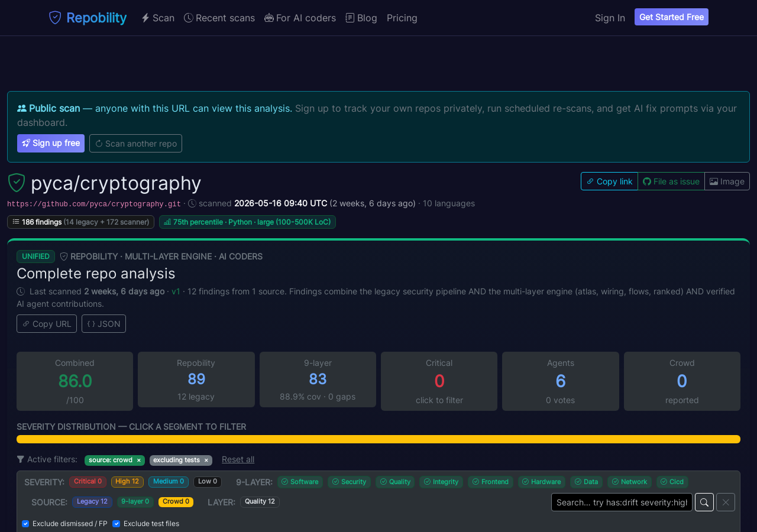757x532 pixels.
Task: Toggle the Frontend layer filter
Action: [490, 482]
